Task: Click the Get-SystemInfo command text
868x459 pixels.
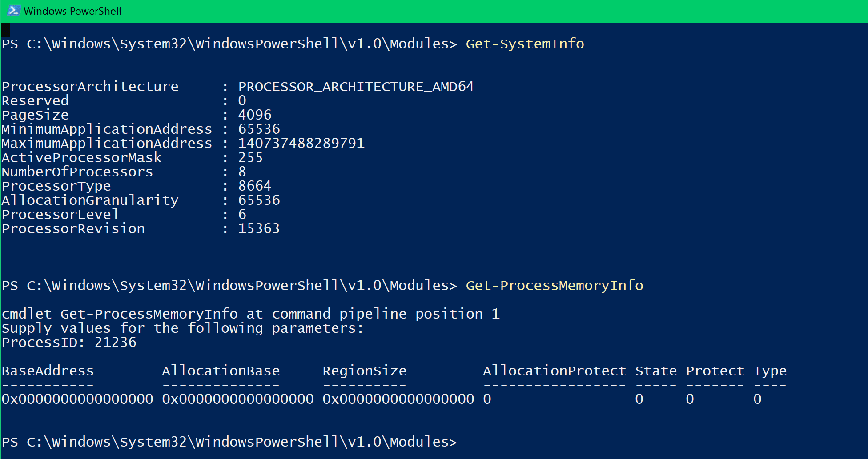Action: tap(525, 44)
